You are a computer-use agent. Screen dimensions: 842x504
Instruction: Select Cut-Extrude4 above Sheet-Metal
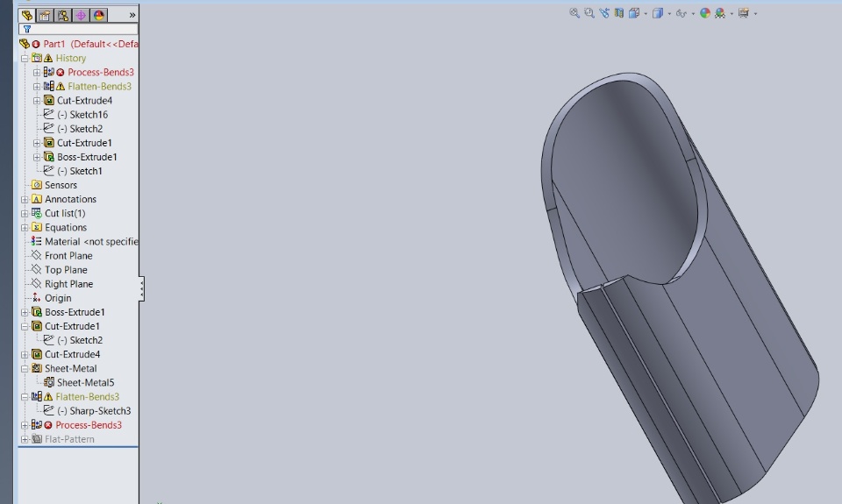click(x=72, y=354)
